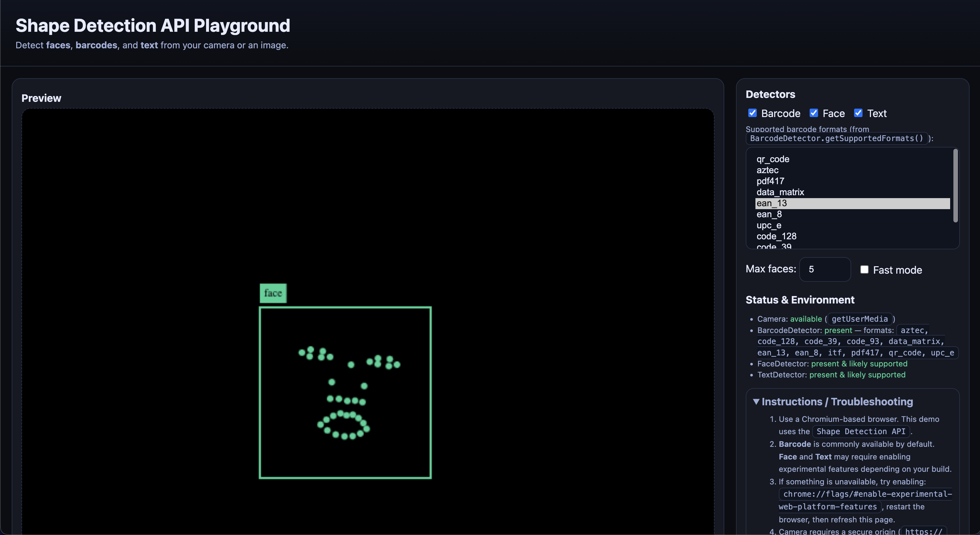Disable the Barcode detector checkbox
This screenshot has height=535, width=980.
click(753, 113)
